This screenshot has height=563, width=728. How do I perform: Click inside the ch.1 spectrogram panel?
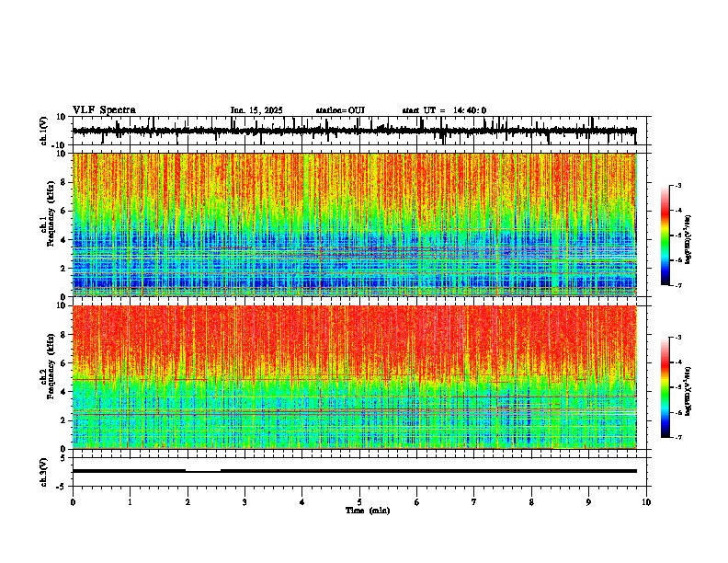[354, 224]
